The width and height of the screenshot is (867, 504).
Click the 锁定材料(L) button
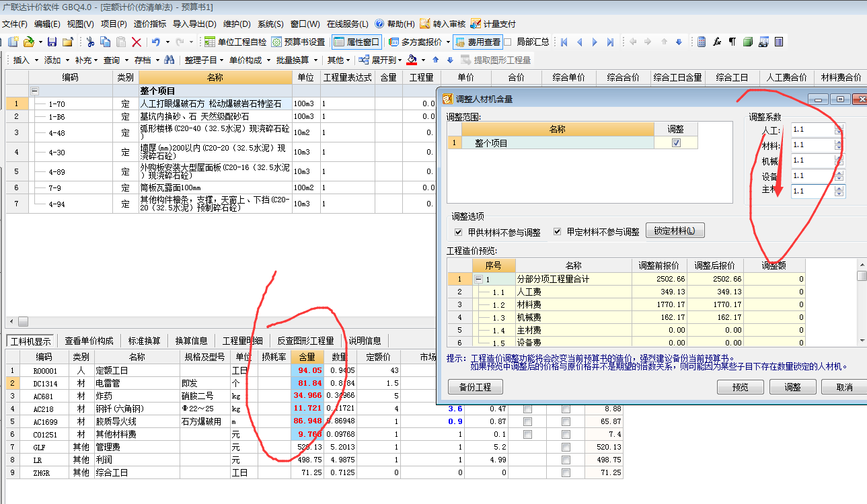coord(675,231)
